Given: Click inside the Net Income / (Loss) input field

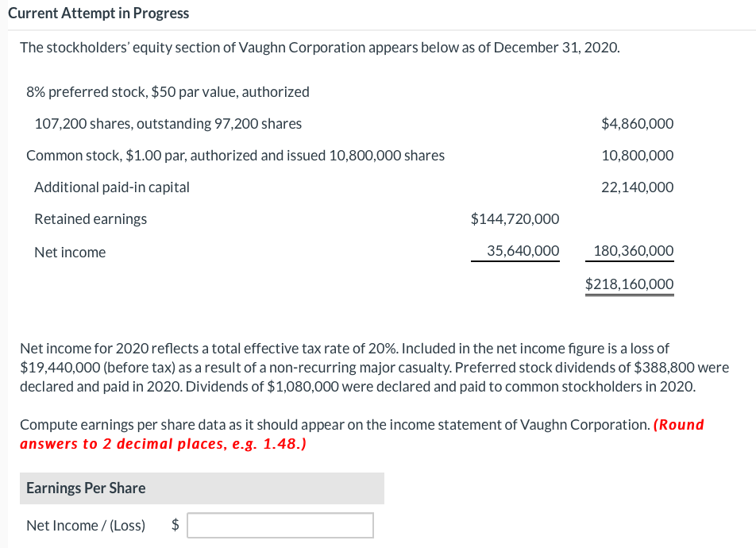Looking at the screenshot, I should click(x=280, y=525).
